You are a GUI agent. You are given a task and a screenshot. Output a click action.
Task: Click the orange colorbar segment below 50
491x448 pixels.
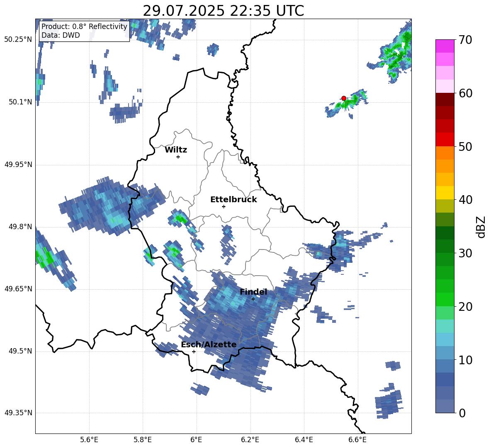click(445, 153)
